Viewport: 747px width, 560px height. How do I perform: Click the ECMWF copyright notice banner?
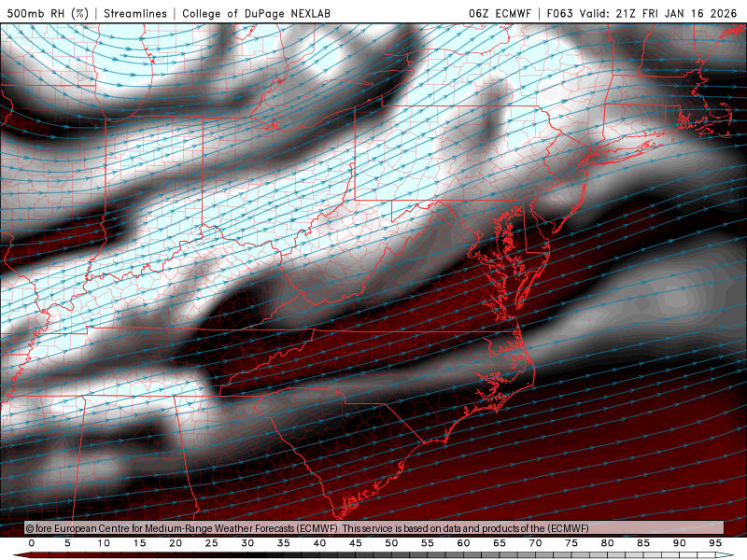pos(374,527)
